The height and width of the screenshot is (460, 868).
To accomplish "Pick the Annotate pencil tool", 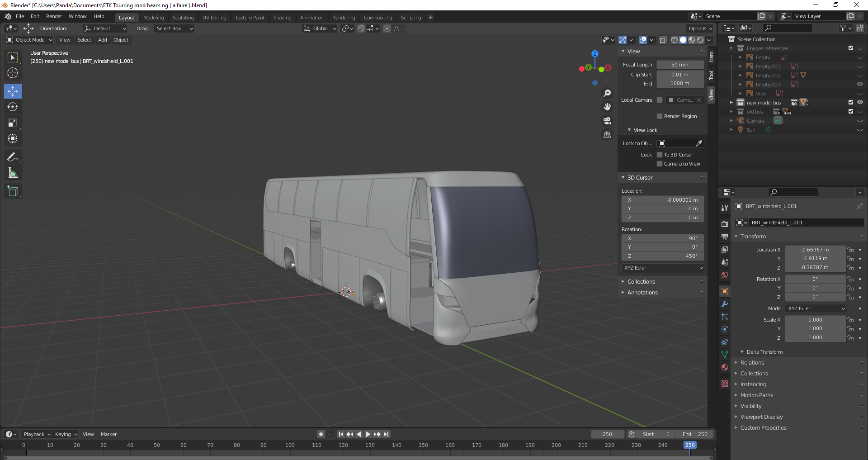I will (x=13, y=157).
